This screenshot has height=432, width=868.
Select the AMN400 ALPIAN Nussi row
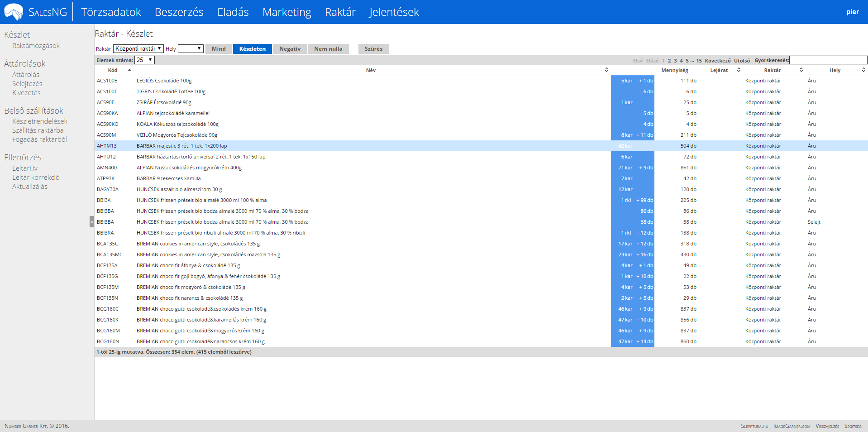click(481, 168)
